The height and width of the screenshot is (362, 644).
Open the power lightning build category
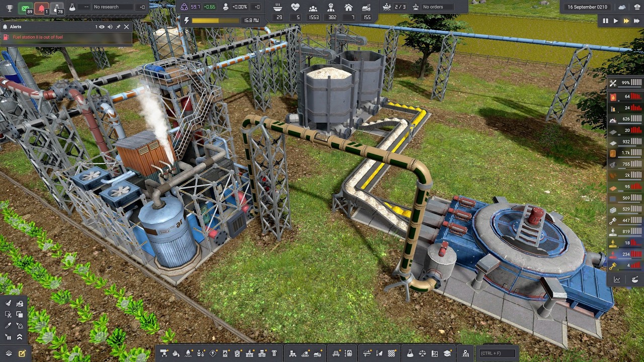point(213,353)
